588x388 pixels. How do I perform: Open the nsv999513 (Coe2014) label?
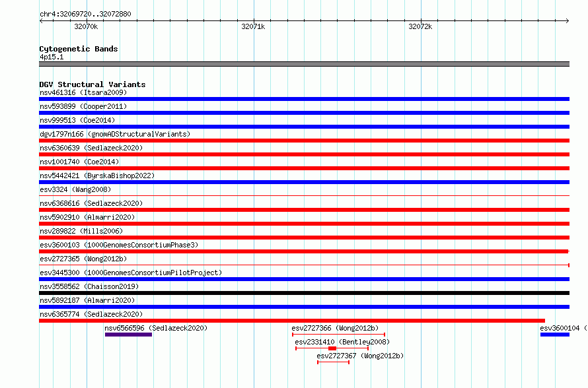pos(77,120)
